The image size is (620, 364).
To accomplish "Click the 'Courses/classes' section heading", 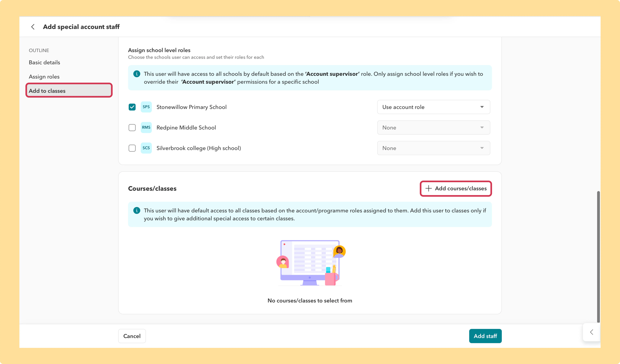I will (x=152, y=189).
